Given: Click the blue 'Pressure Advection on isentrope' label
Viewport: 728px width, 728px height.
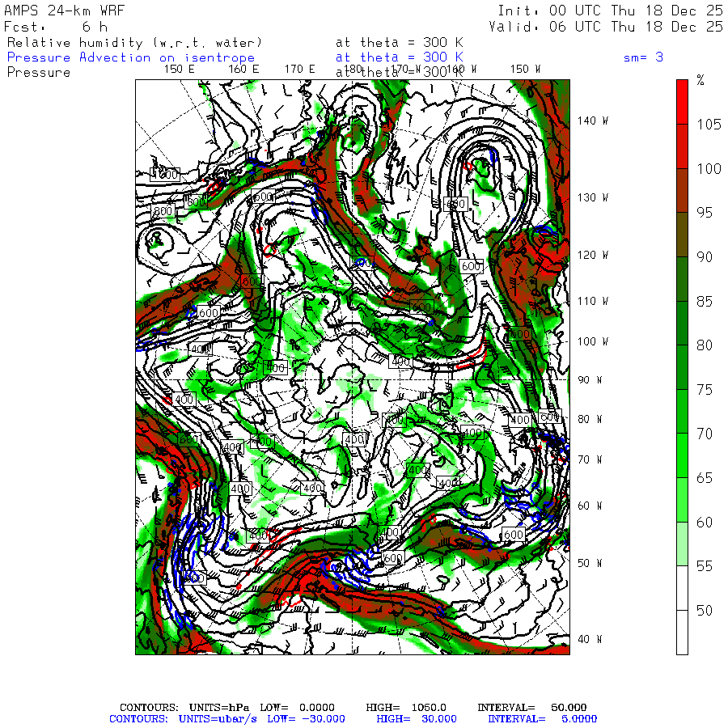Looking at the screenshot, I should click(131, 57).
